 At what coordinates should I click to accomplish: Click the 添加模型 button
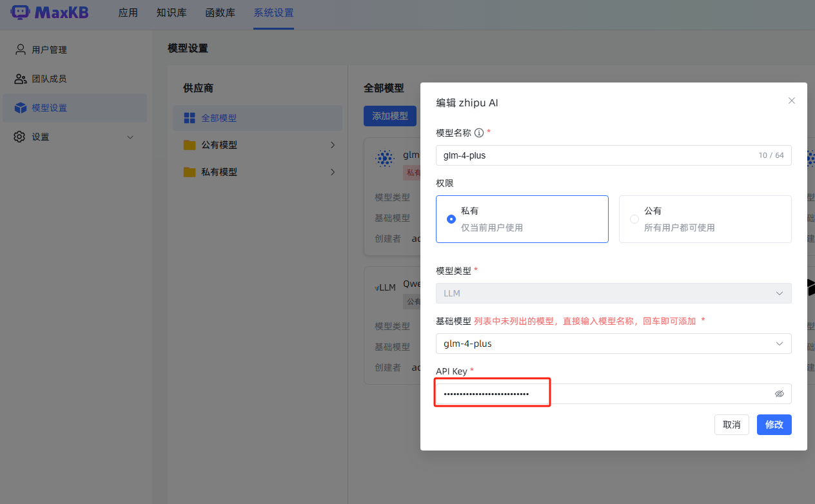[390, 116]
